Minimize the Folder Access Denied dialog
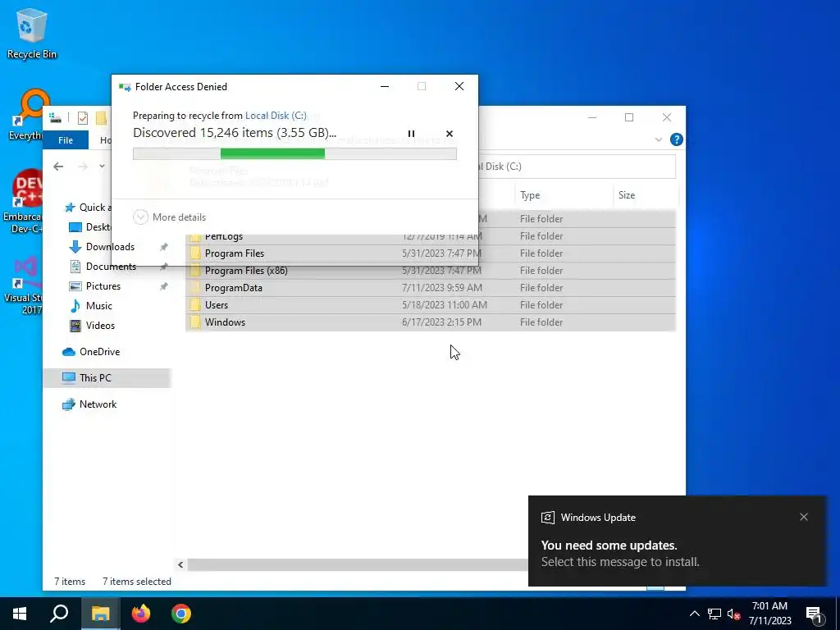The image size is (840, 630). tap(385, 86)
